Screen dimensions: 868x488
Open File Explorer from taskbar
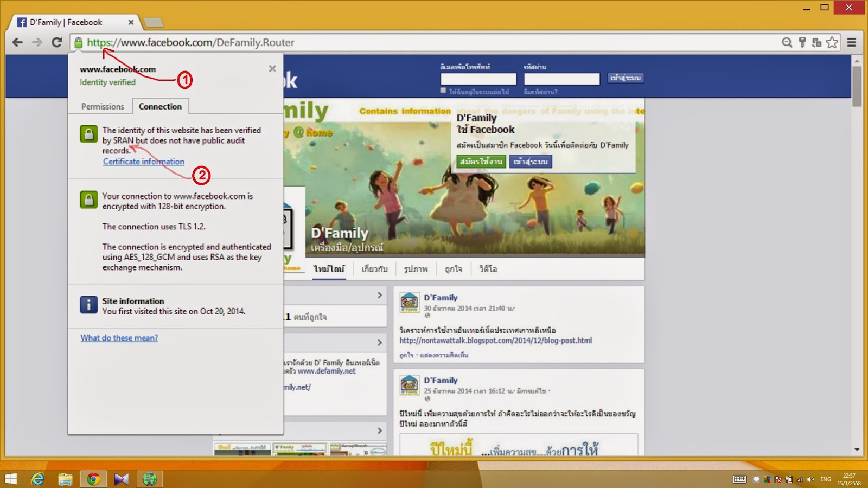point(66,479)
